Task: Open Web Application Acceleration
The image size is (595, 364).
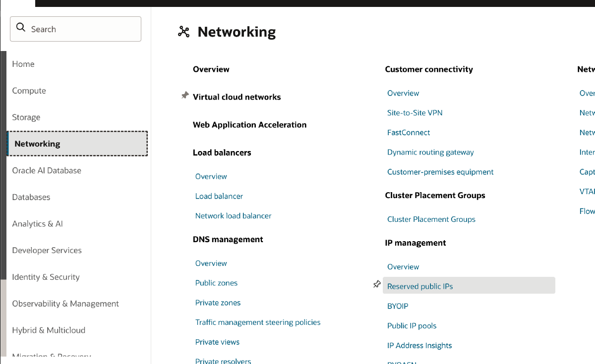Action: (x=250, y=125)
